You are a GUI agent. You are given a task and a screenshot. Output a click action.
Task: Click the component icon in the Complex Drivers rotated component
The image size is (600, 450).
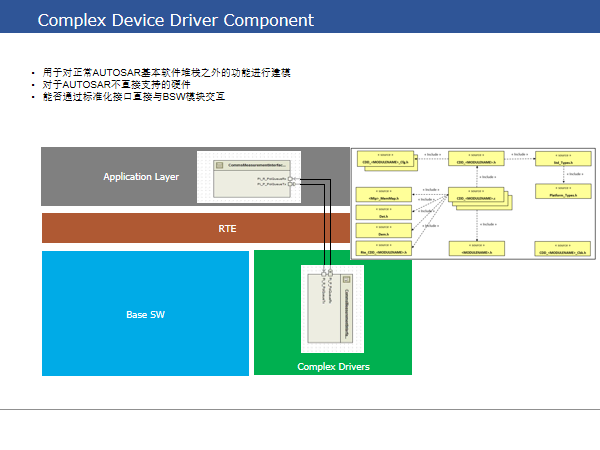[346, 280]
